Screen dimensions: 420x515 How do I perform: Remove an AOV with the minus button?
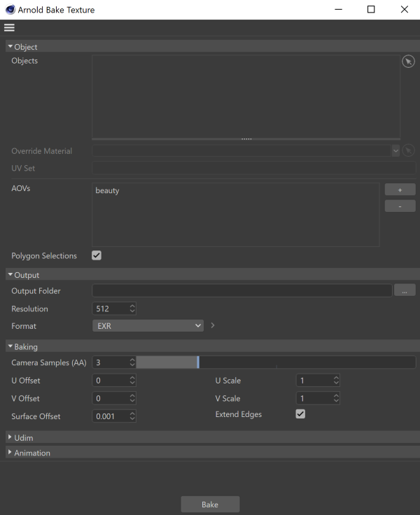400,206
